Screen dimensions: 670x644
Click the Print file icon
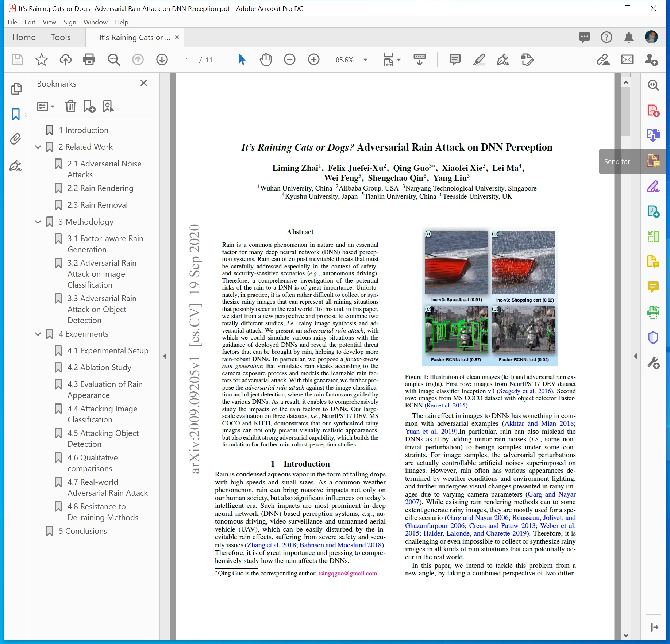89,60
